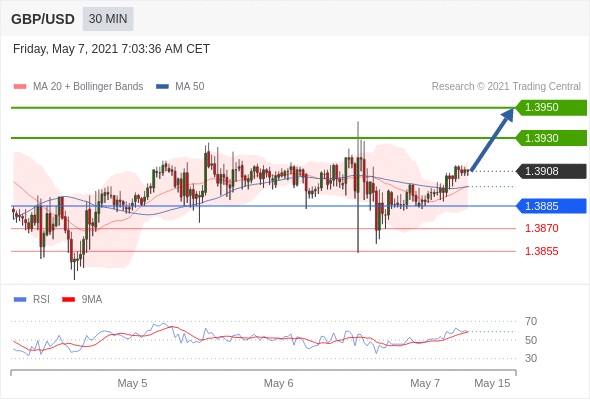Screen dimensions: 590x400
Task: Click the MA 20 Bollinger Bands legend swatch
Action: [x=20, y=87]
